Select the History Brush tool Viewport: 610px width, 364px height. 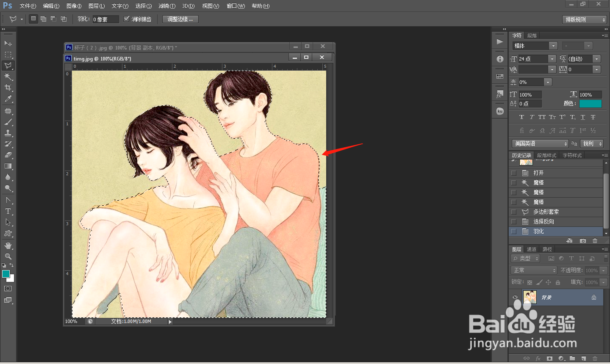pyautogui.click(x=8, y=144)
